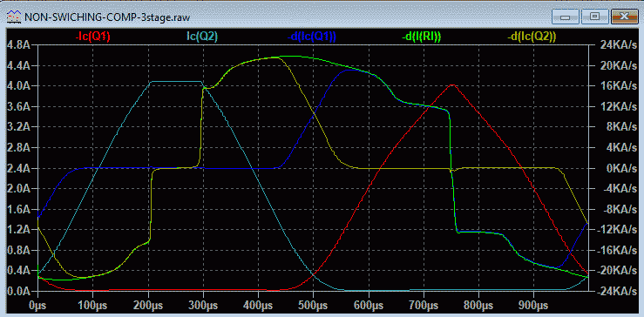644x317 pixels.
Task: Minimize the waveform window
Action: (x=566, y=17)
